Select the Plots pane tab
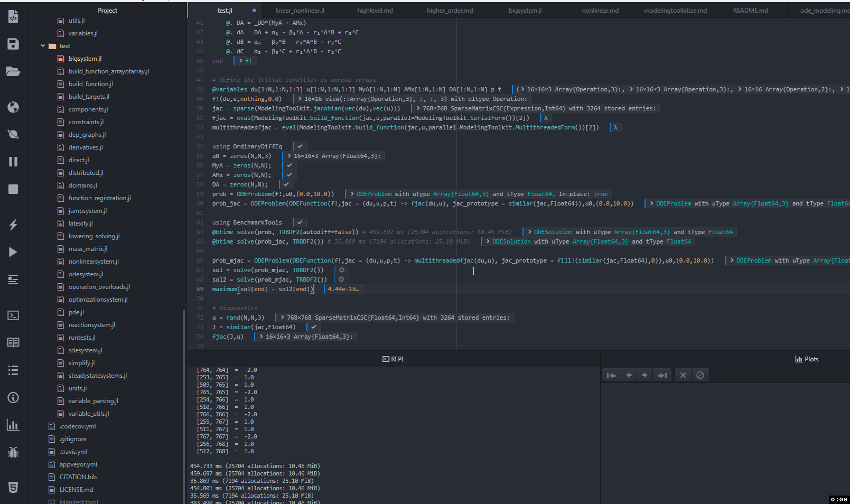 (x=807, y=359)
